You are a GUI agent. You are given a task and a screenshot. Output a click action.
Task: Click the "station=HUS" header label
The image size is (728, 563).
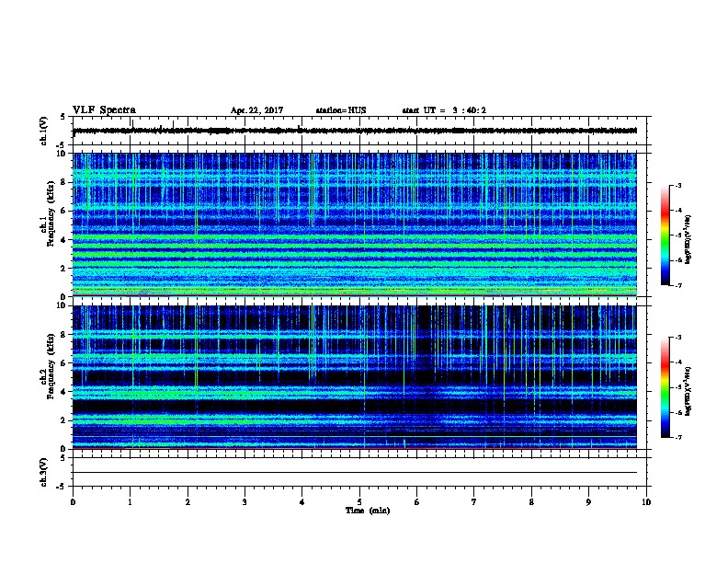click(341, 110)
